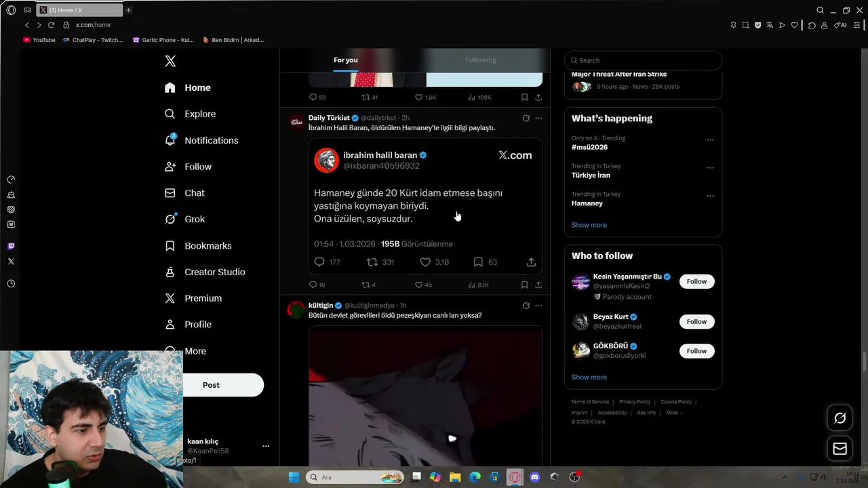Bookmark the post with 198K views
Image resolution: width=868 pixels, height=488 pixels.
coord(524,98)
